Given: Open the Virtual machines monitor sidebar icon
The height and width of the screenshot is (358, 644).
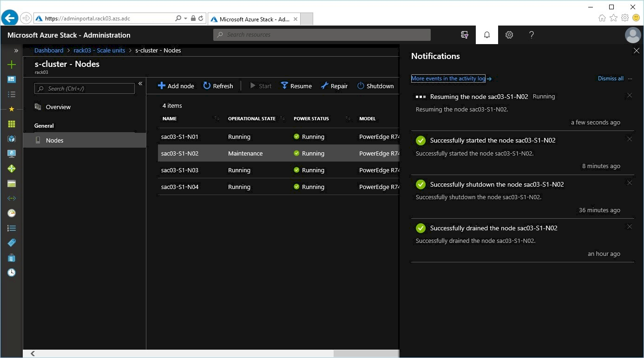Looking at the screenshot, I should click(12, 154).
